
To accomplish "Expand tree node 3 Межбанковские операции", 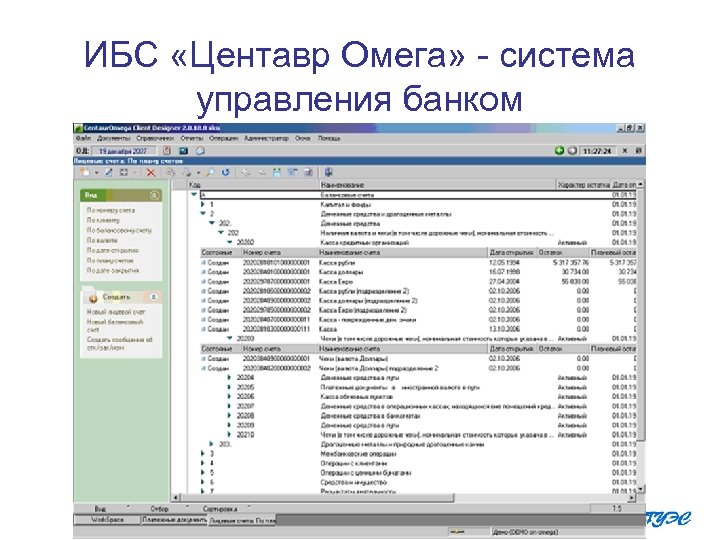I will 202,454.
